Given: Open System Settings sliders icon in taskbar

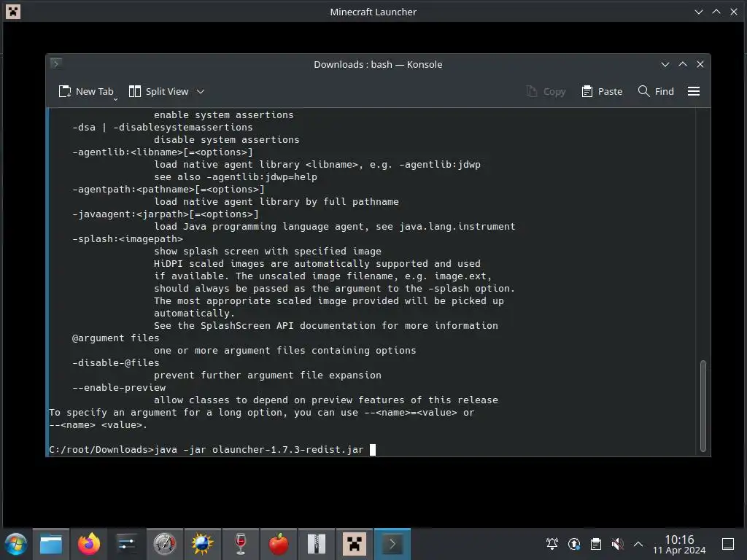Looking at the screenshot, I should coord(126,544).
